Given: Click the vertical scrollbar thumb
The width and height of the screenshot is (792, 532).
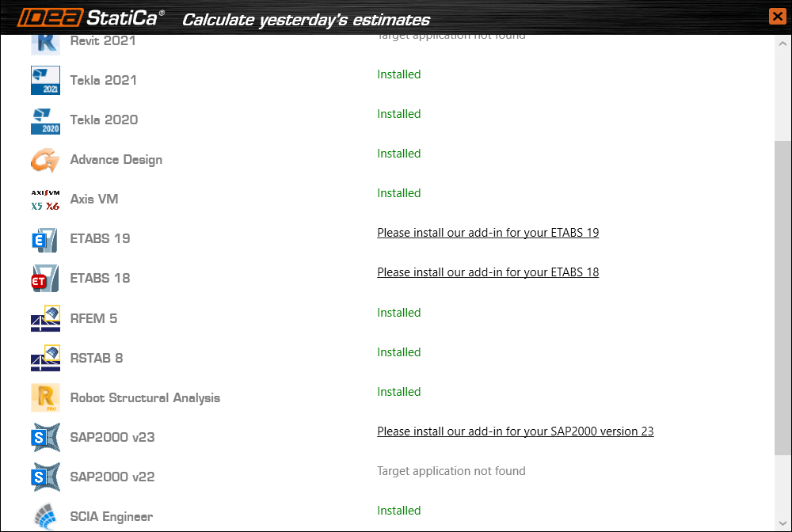Looking at the screenshot, I should [x=782, y=297].
